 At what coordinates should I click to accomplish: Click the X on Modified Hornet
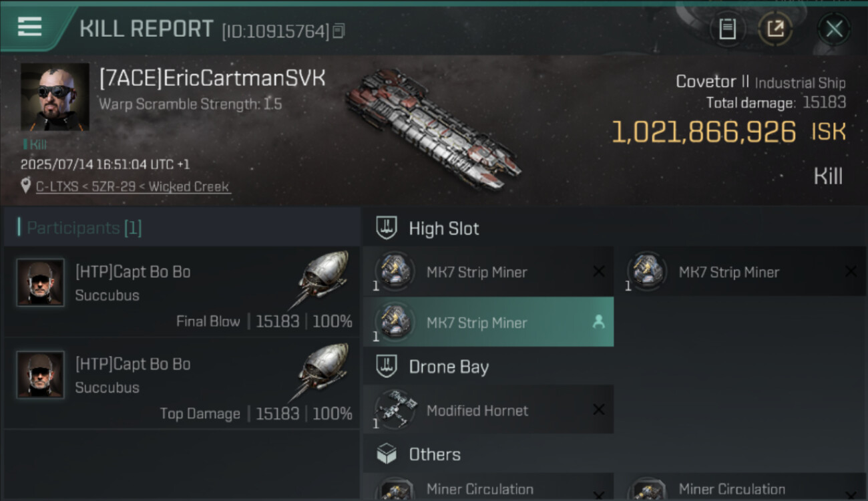click(x=599, y=409)
